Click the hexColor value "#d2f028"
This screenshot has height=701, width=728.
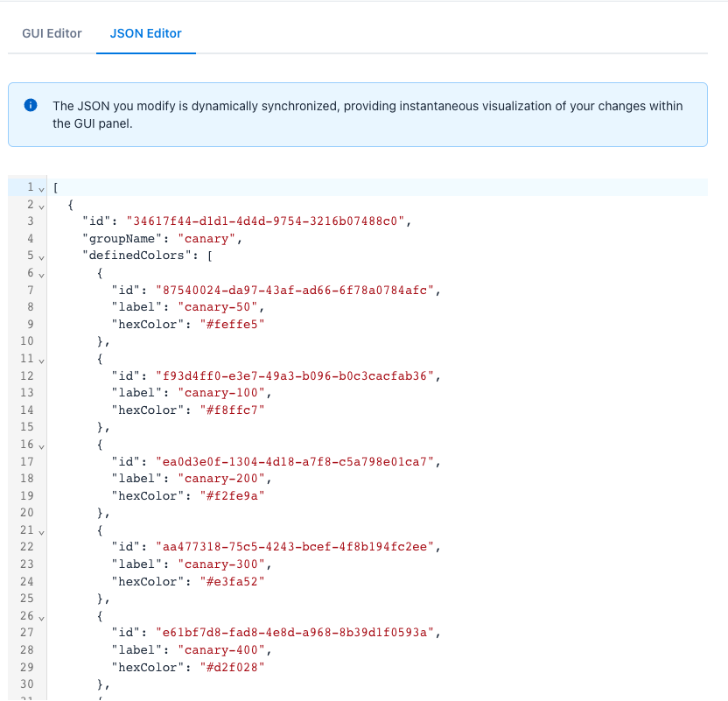(232, 668)
